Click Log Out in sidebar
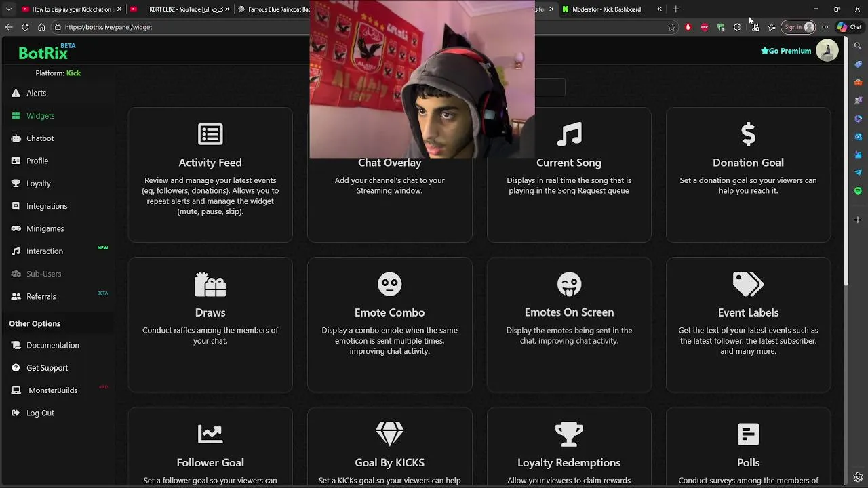 [40, 413]
